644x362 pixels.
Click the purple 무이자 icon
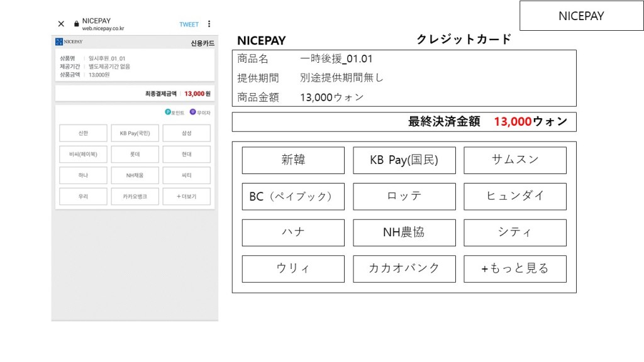(x=192, y=112)
